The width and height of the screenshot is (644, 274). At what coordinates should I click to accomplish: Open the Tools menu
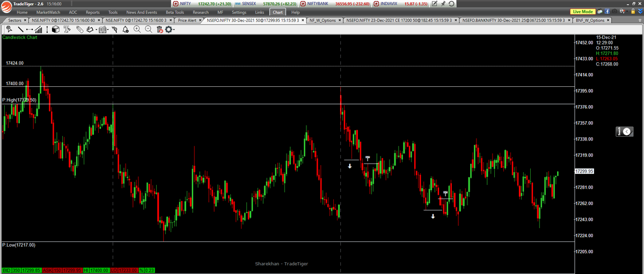click(113, 12)
